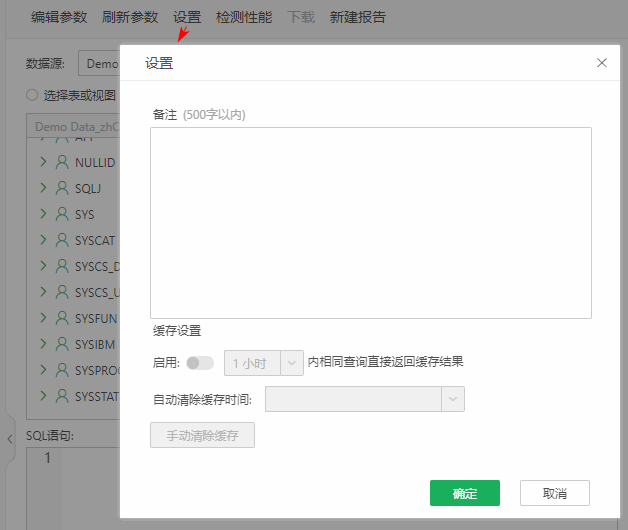
Task: Select the SYSIBM schema label
Action: [x=95, y=345]
